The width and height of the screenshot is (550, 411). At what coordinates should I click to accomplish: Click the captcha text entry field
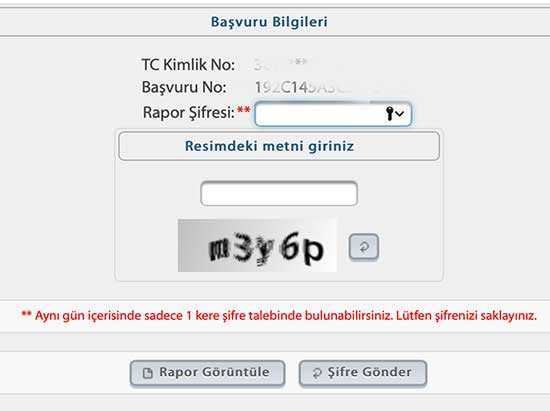pyautogui.click(x=279, y=193)
